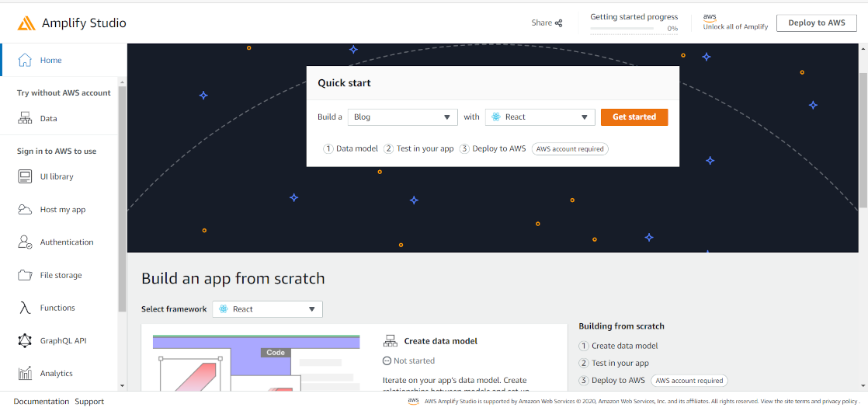Screen dimensions: 868x411
Task: Click the Create data model heading icon
Action: (391, 341)
